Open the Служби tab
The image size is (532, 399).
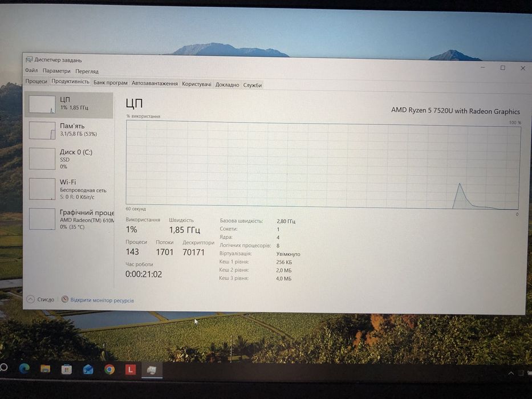click(253, 85)
